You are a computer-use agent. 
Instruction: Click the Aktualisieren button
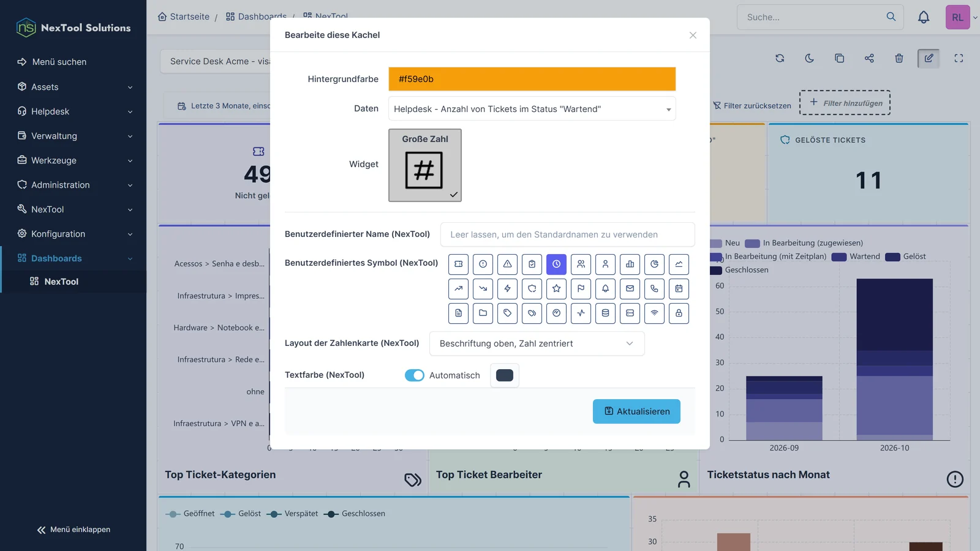click(636, 411)
